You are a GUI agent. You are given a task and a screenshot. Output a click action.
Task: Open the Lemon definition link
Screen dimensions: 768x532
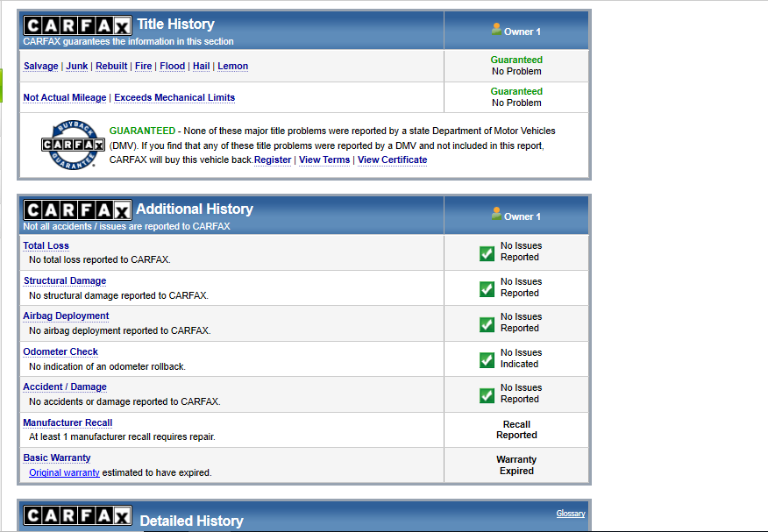232,66
